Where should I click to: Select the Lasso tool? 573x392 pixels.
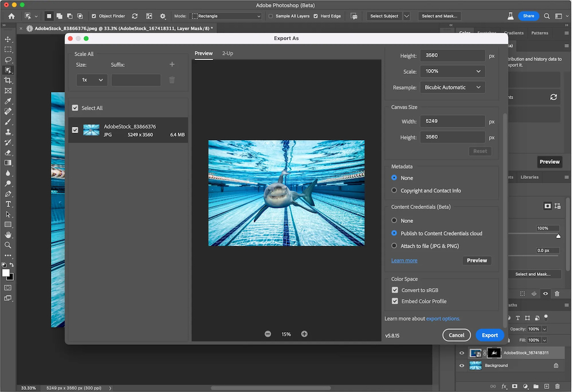pos(7,59)
